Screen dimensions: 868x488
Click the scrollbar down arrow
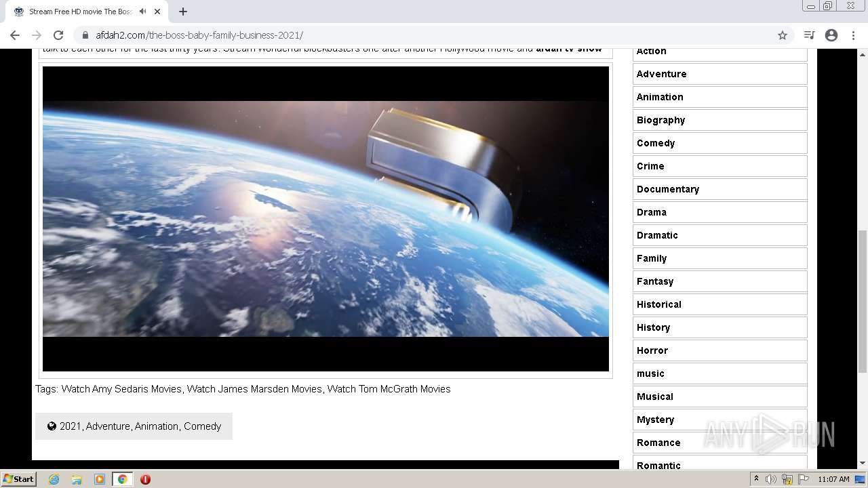pos(863,464)
